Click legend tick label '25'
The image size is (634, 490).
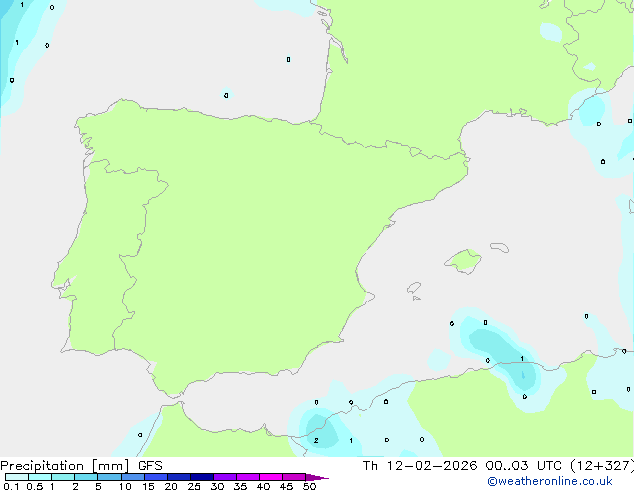(194, 486)
